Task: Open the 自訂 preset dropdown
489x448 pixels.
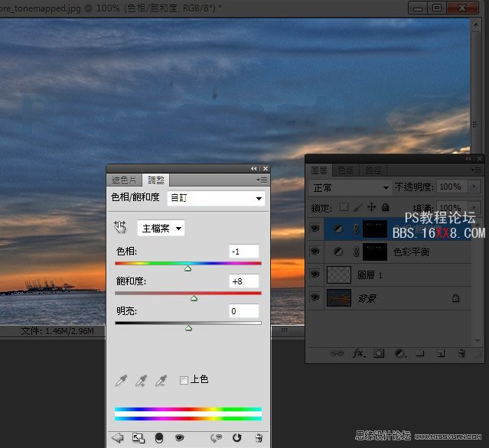Action: (x=216, y=198)
